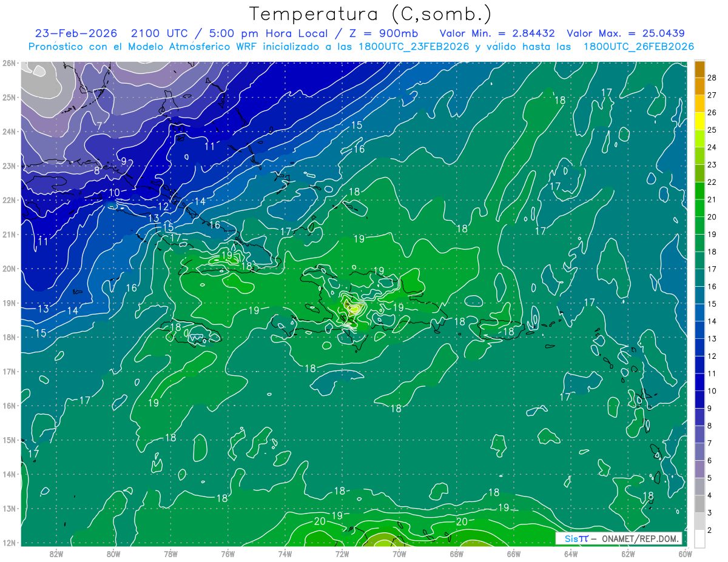Click the "Valor Max. = 25.0439" text
This screenshot has height=562, width=728.
coord(625,33)
